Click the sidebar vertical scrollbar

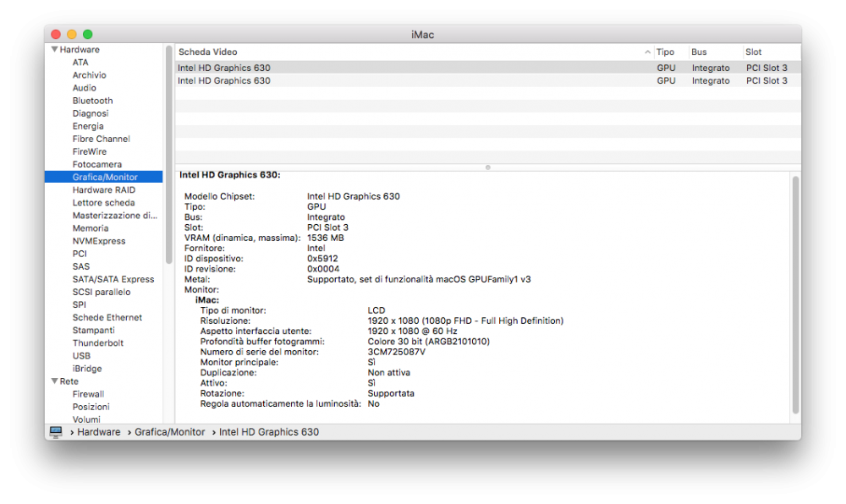(168, 156)
